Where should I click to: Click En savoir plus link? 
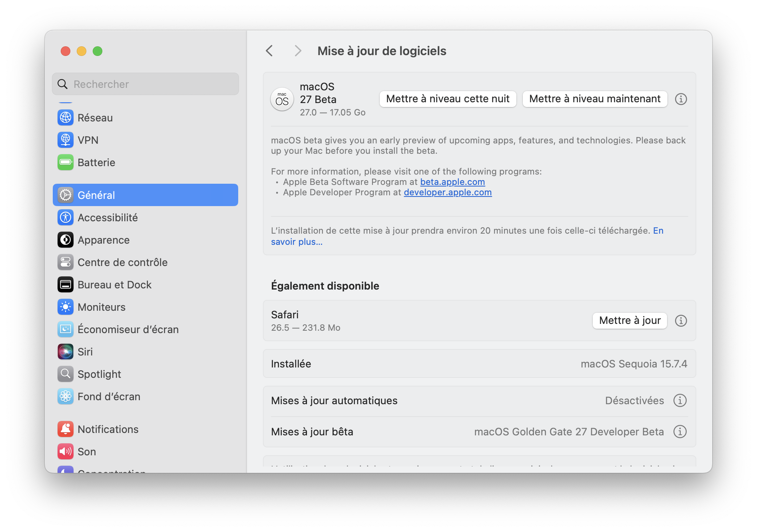pyautogui.click(x=297, y=242)
